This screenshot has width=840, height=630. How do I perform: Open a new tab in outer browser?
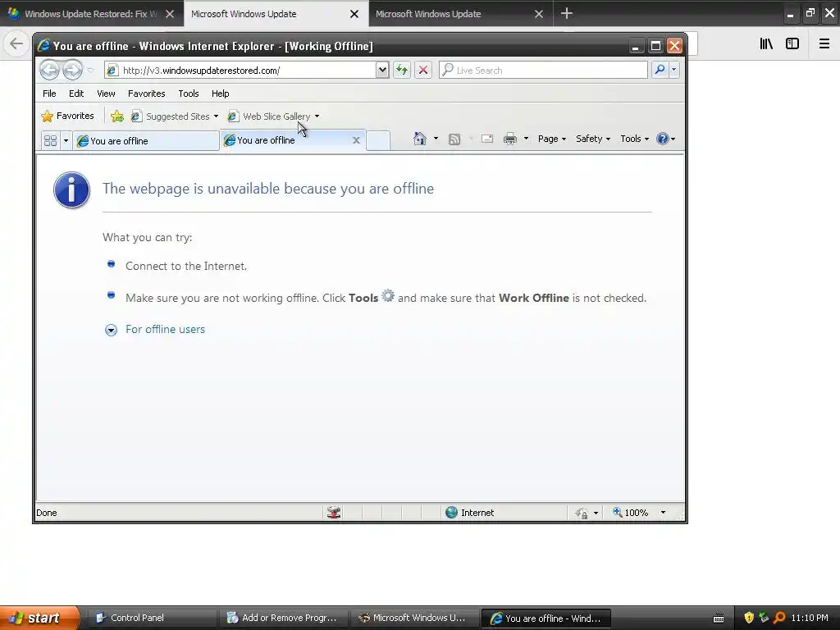pos(567,13)
